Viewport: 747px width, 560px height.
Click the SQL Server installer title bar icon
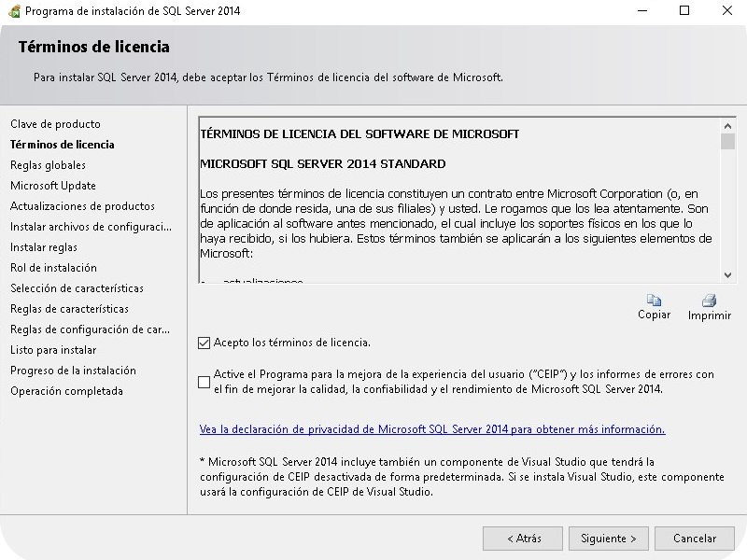(12, 11)
